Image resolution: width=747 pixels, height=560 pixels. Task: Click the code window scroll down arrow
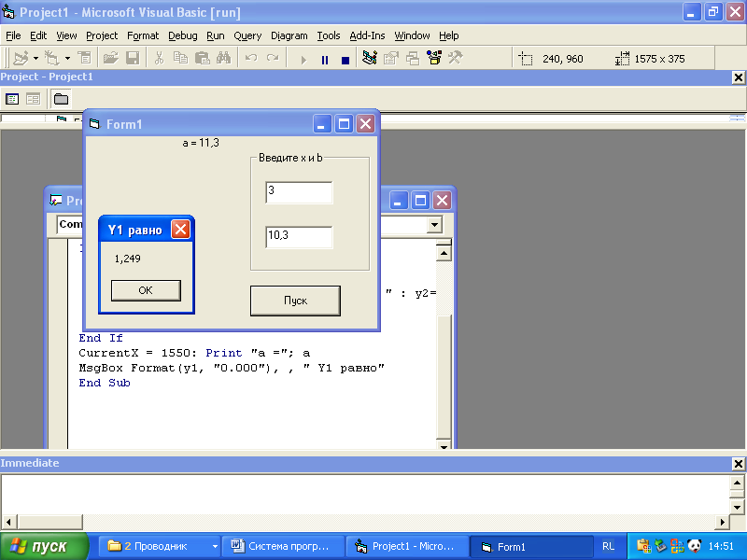pos(444,446)
